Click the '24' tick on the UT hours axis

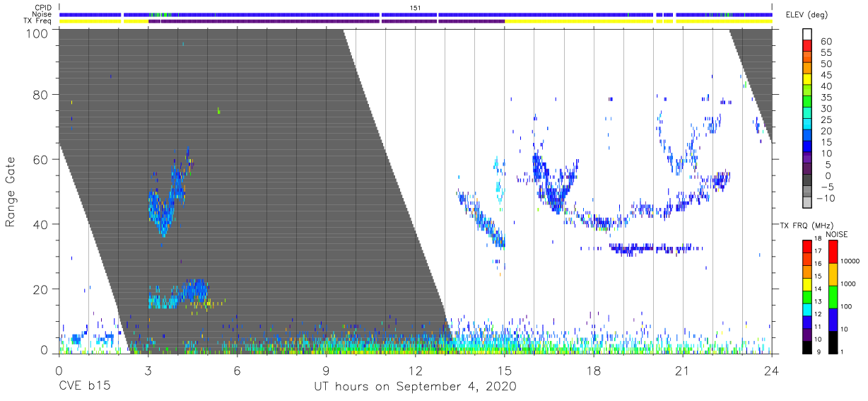pyautogui.click(x=772, y=369)
